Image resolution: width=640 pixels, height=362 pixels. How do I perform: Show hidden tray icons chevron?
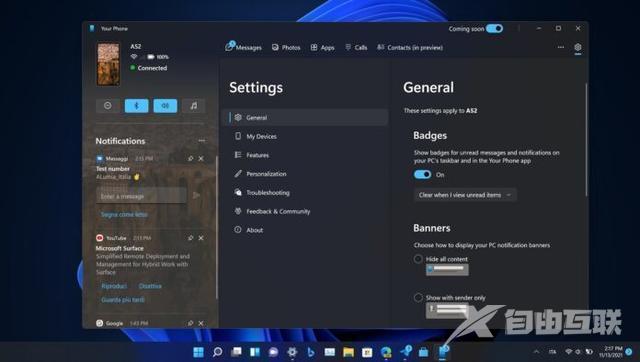pos(536,351)
